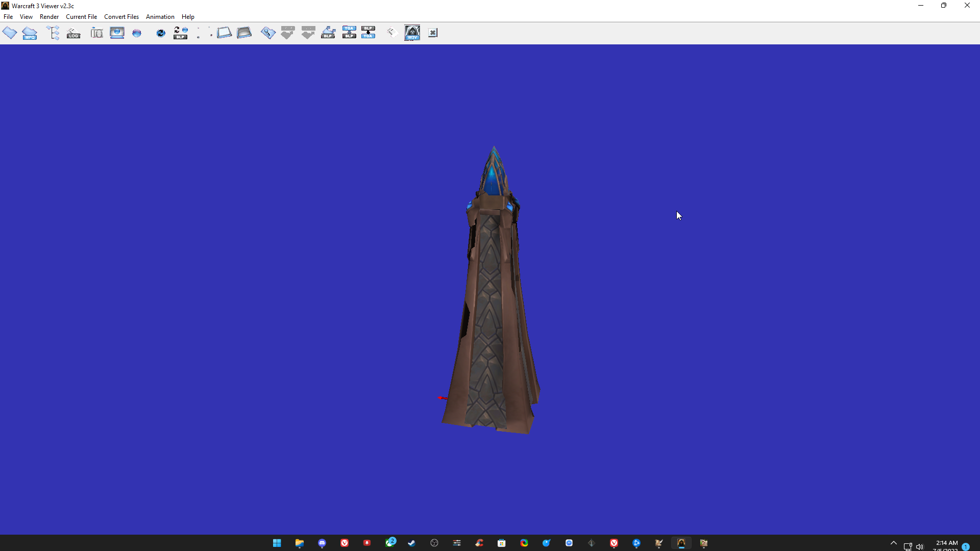Enable wireframe grid plane icon
Screen dimensions: 980x551
pos(224,33)
